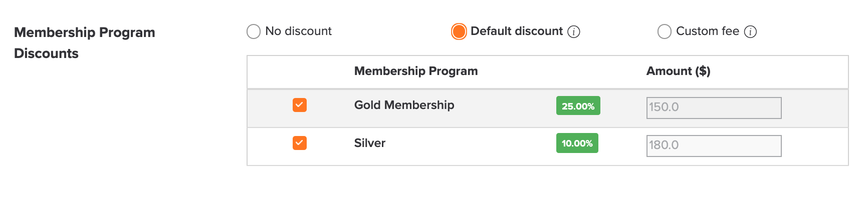The width and height of the screenshot is (868, 197).
Task: Open the Default discount info icon
Action: [573, 32]
